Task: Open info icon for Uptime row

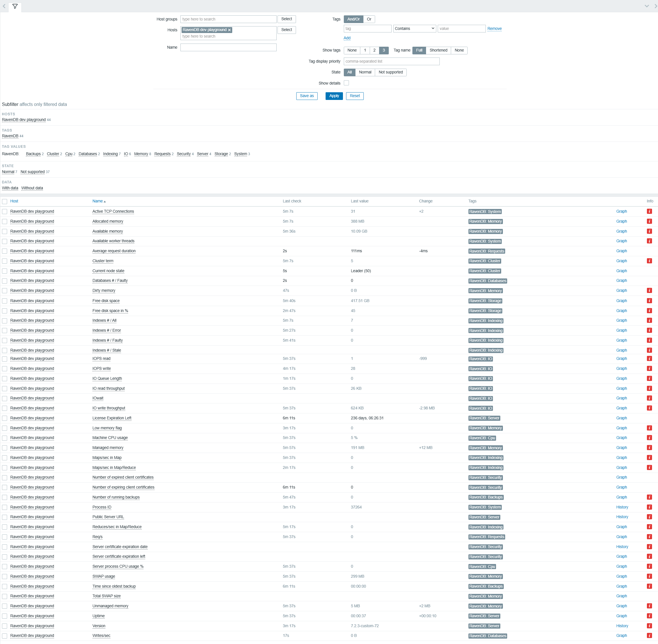Action: point(649,616)
